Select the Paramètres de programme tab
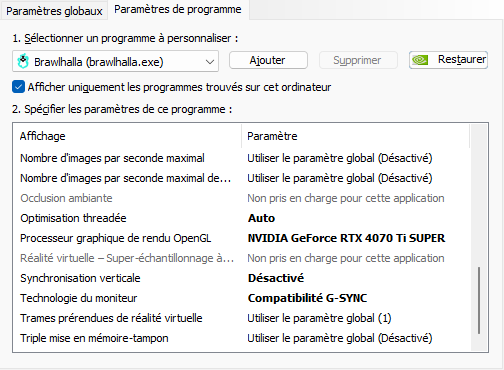Image resolution: width=504 pixels, height=370 pixels. tap(178, 9)
